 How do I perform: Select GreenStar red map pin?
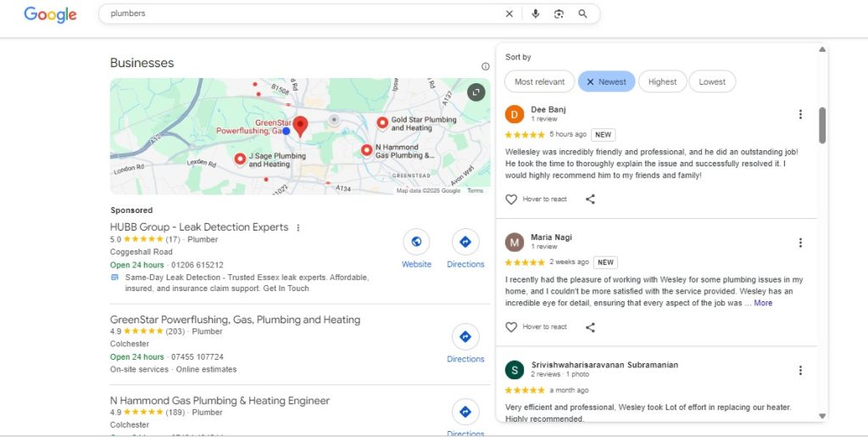click(x=300, y=126)
